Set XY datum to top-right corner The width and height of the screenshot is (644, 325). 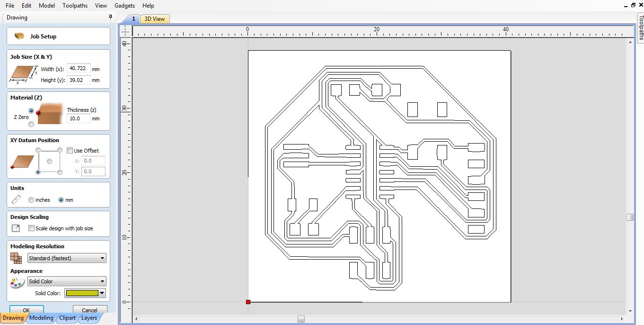coord(60,150)
